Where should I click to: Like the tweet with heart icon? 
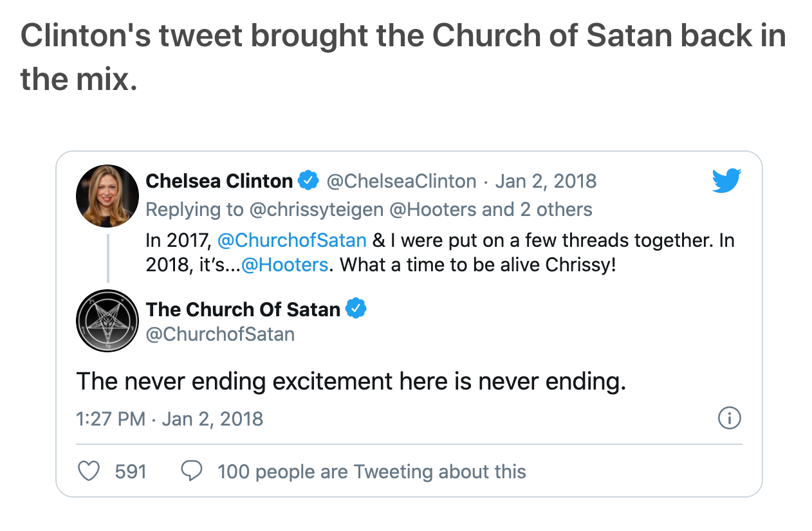click(89, 472)
